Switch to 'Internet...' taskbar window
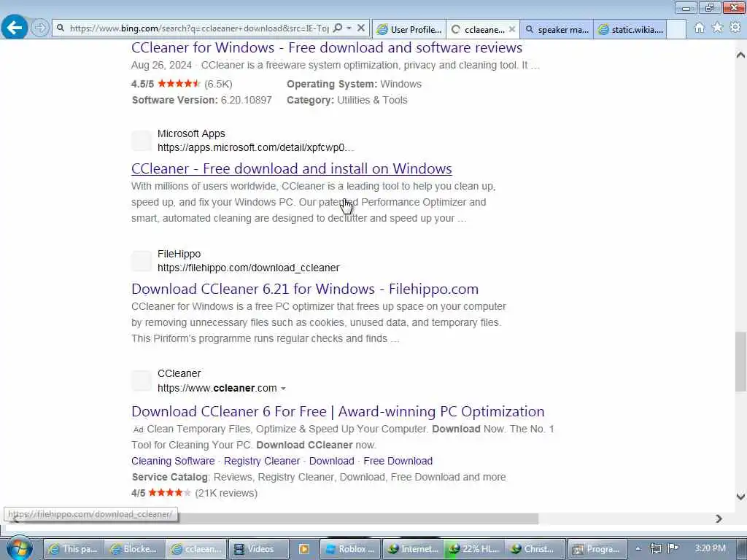The width and height of the screenshot is (747, 560). click(413, 549)
